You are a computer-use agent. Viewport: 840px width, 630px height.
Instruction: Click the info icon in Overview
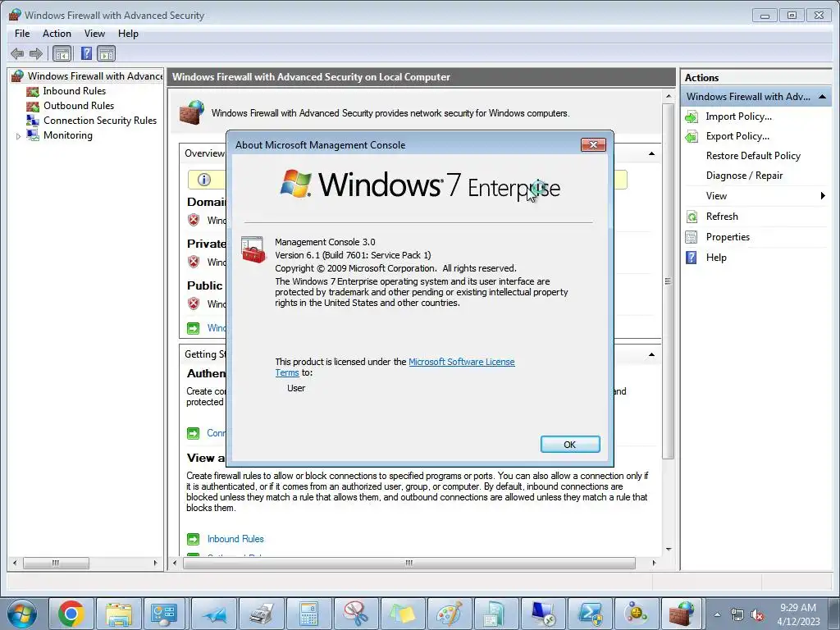[x=204, y=180]
